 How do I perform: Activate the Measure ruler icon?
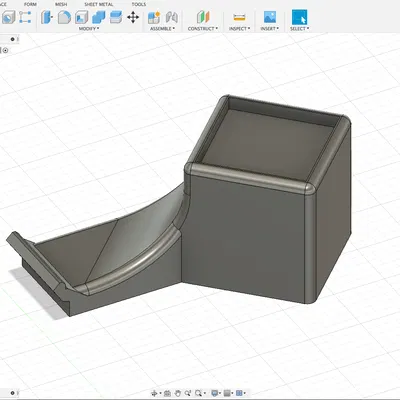239,17
